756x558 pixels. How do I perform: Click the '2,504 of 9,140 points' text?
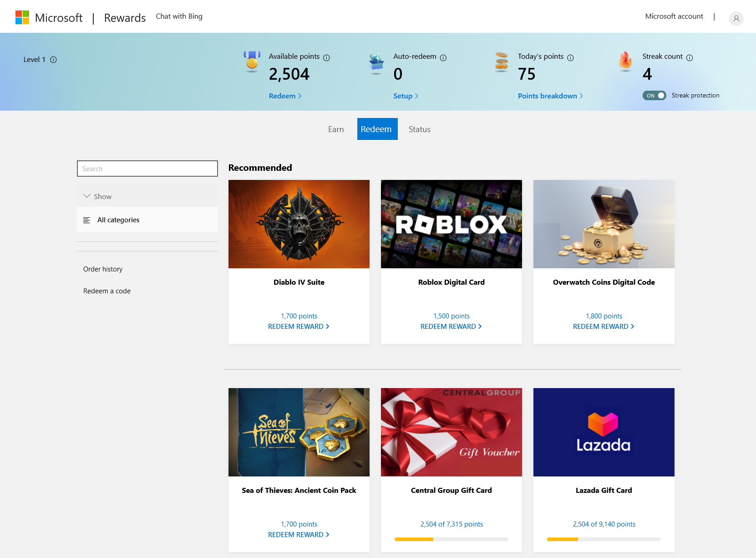click(604, 524)
